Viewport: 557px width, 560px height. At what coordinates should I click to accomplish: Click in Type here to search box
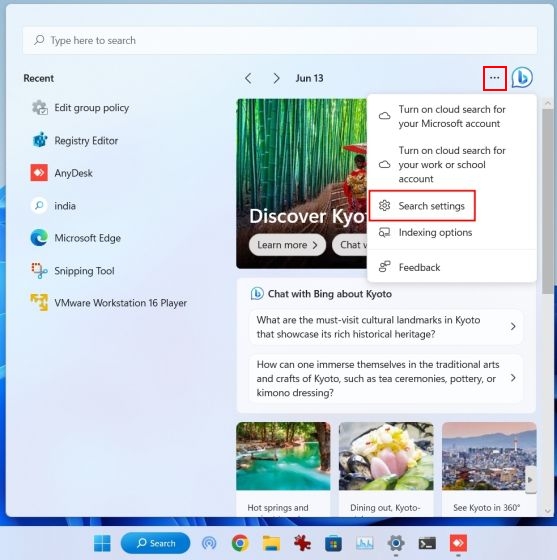pyautogui.click(x=280, y=40)
